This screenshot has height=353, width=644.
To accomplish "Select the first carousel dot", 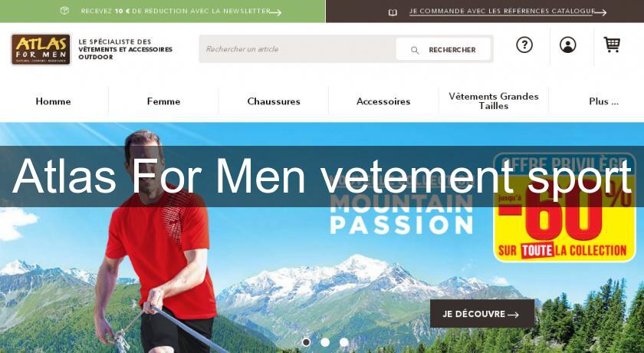I will [306, 342].
